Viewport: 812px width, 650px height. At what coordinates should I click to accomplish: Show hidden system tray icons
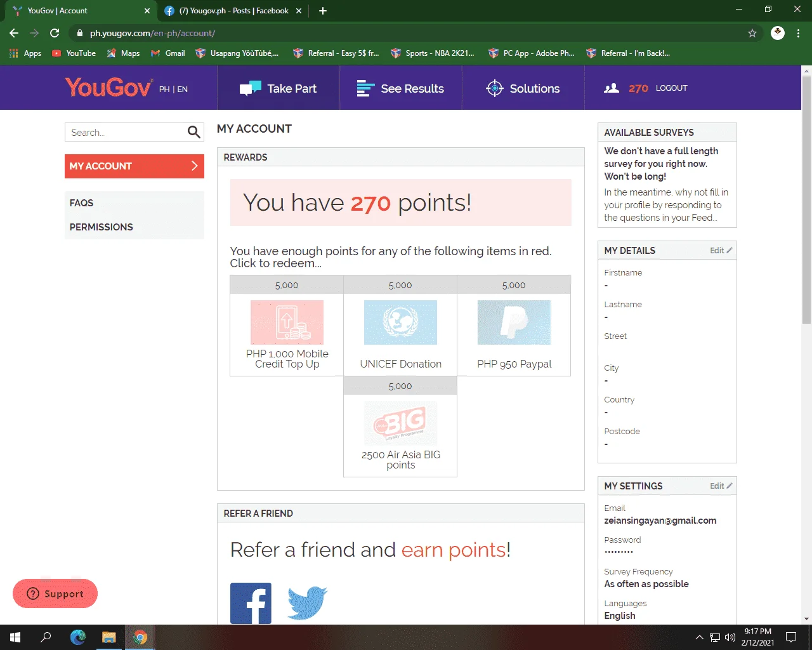pyautogui.click(x=699, y=637)
